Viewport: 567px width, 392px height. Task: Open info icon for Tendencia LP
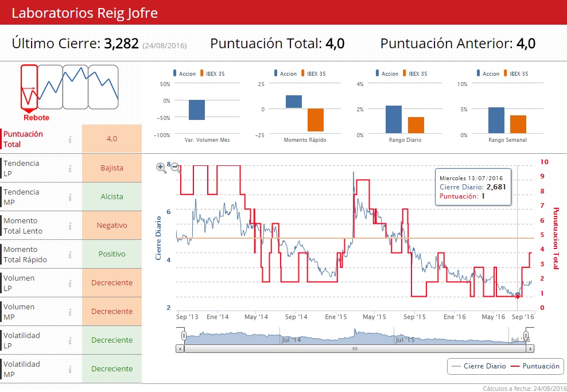coord(70,168)
